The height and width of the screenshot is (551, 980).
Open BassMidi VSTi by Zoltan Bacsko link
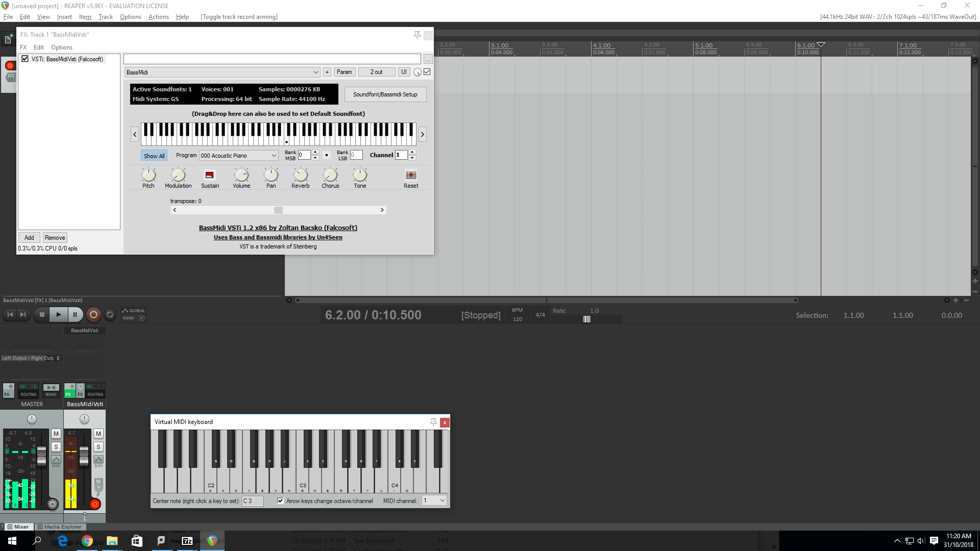278,228
